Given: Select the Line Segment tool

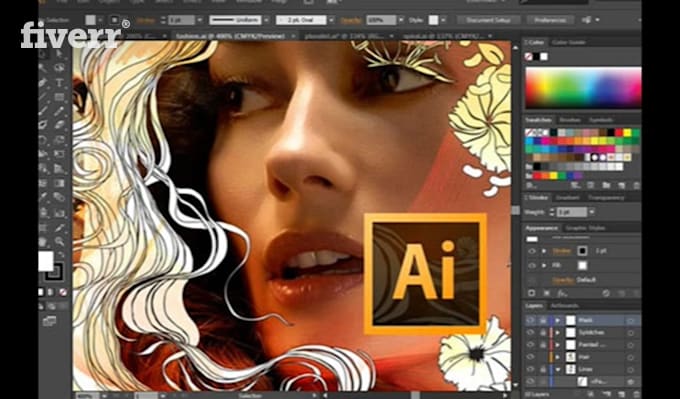Looking at the screenshot, I should pyautogui.click(x=42, y=97).
